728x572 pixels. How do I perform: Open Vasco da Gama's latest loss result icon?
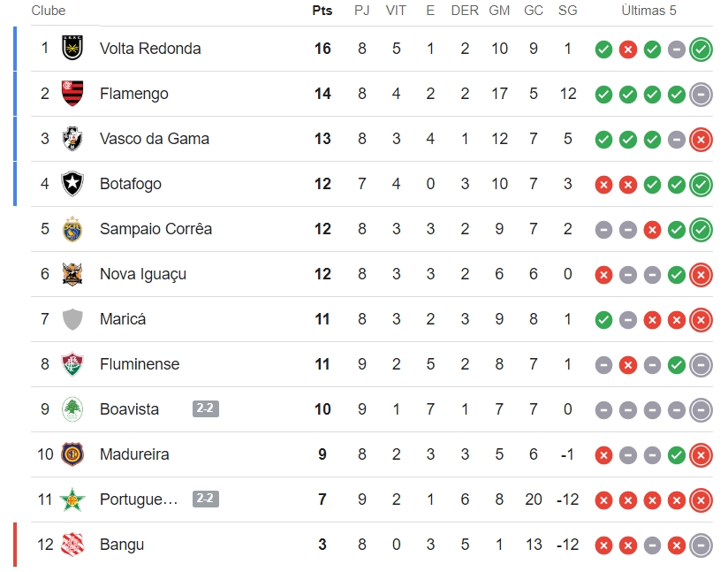(x=701, y=139)
